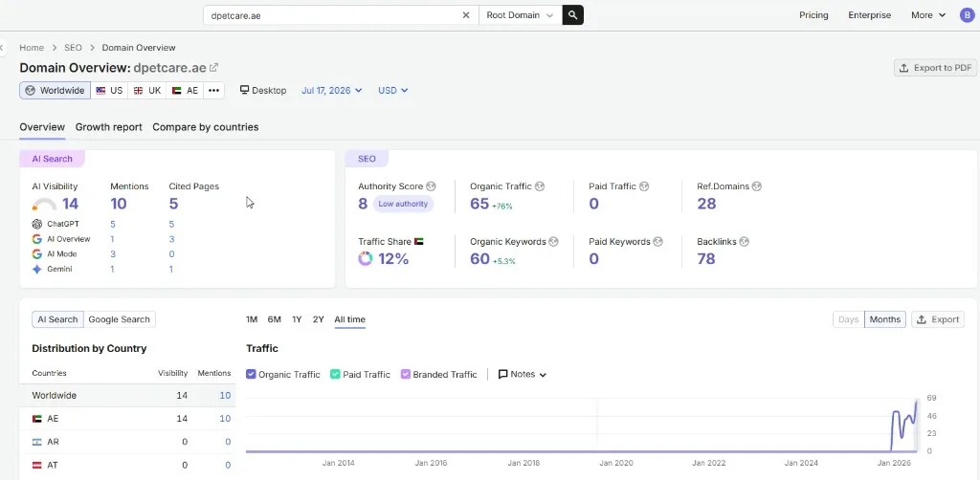Image resolution: width=980 pixels, height=480 pixels.
Task: Click the AT flag in country table
Action: coord(37,465)
